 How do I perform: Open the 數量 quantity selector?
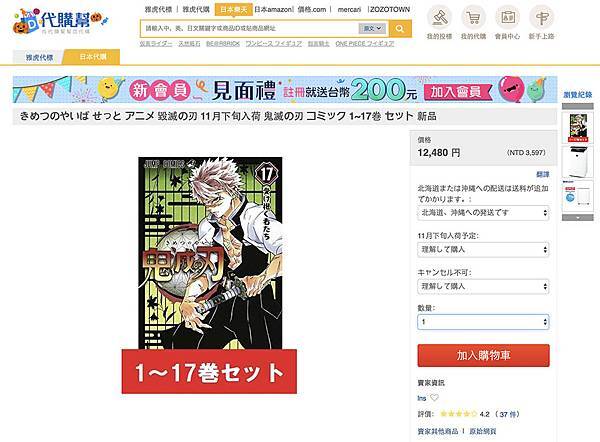pyautogui.click(x=483, y=322)
